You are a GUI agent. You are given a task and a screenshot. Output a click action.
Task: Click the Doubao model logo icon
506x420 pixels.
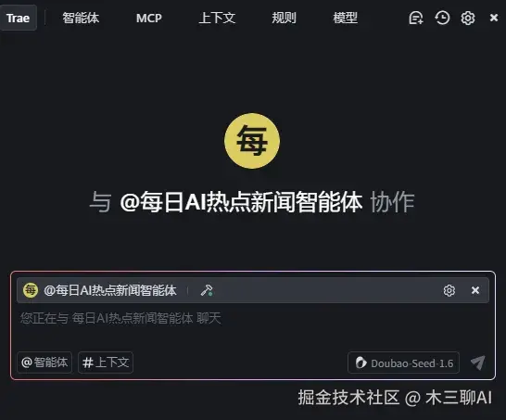point(361,363)
